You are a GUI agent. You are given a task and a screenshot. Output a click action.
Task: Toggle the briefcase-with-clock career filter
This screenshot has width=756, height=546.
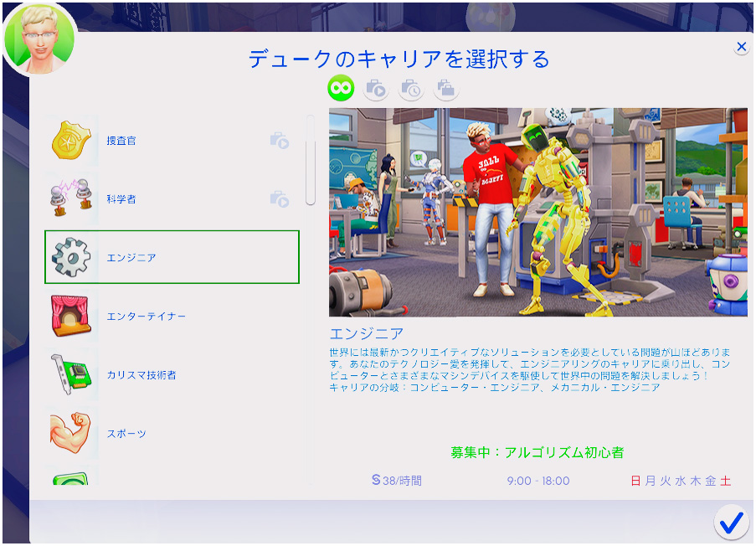[411, 88]
